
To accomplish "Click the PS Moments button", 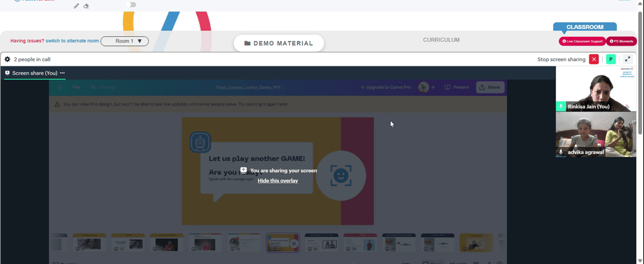I will 622,41.
